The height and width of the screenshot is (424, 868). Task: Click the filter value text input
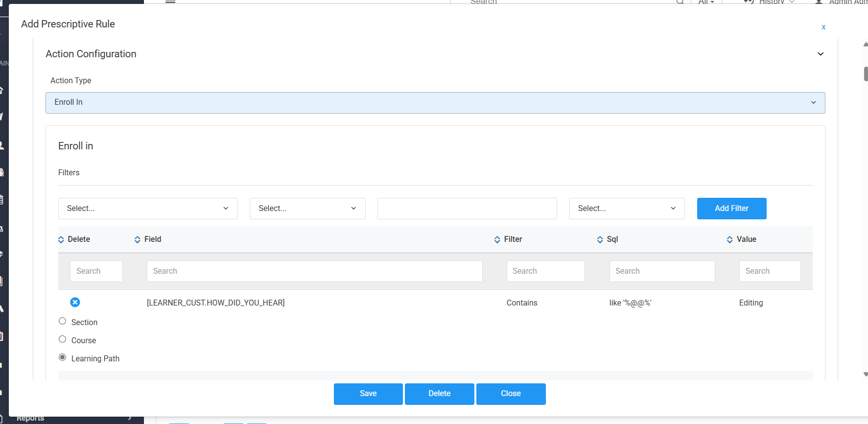pyautogui.click(x=467, y=209)
